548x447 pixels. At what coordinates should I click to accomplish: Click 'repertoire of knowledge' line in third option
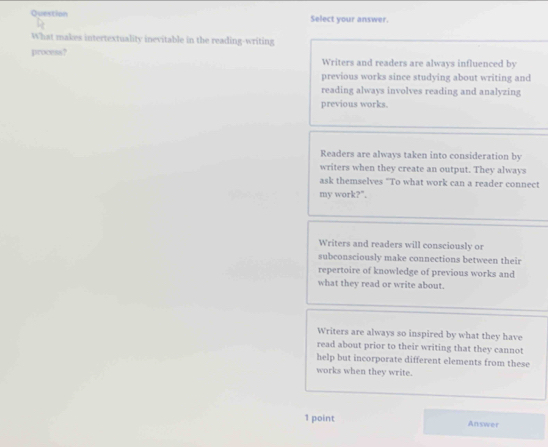pos(416,272)
